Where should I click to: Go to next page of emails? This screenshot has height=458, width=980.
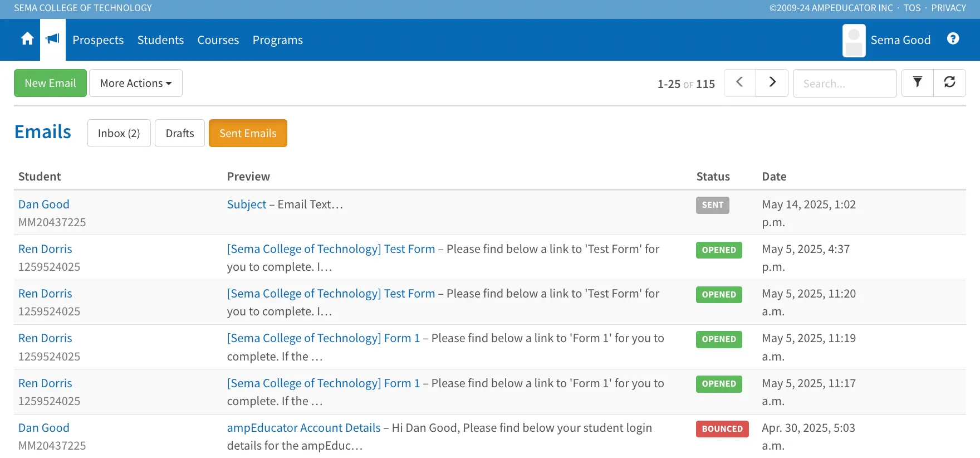point(772,82)
